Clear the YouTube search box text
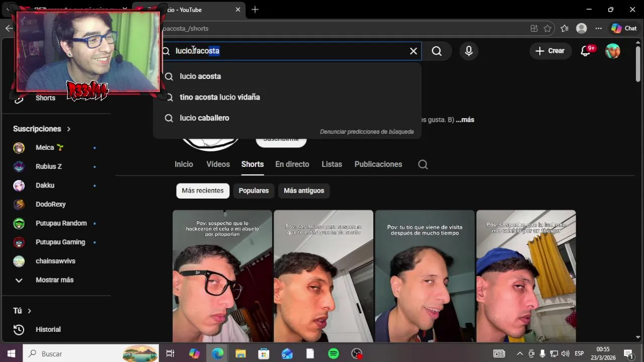This screenshot has height=362, width=644. [414, 51]
